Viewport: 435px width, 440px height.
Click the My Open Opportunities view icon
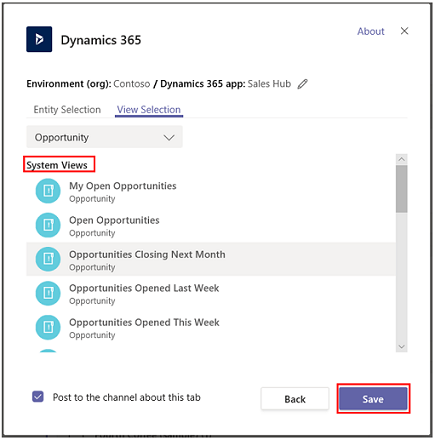point(48,191)
